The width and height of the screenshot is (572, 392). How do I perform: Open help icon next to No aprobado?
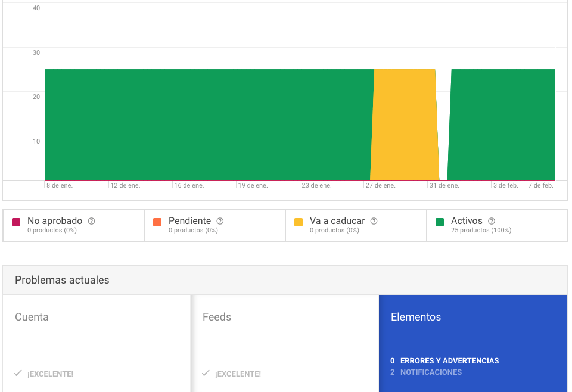(x=92, y=221)
